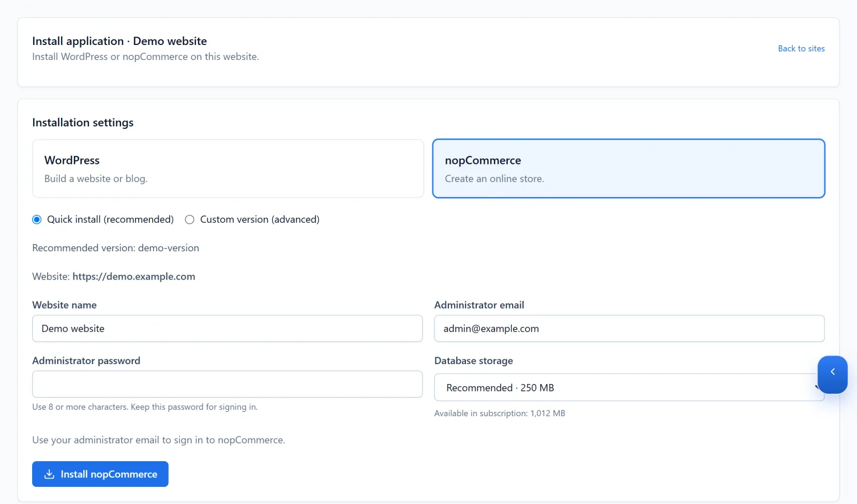Select the WordPress application card

coord(228,169)
